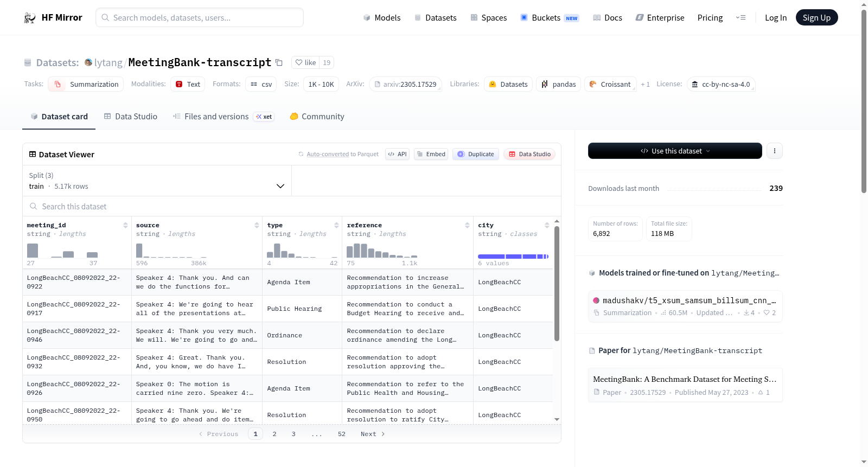Sort by the meeting_id column arrows
Screen dimensions: 868x467
[x=125, y=225]
